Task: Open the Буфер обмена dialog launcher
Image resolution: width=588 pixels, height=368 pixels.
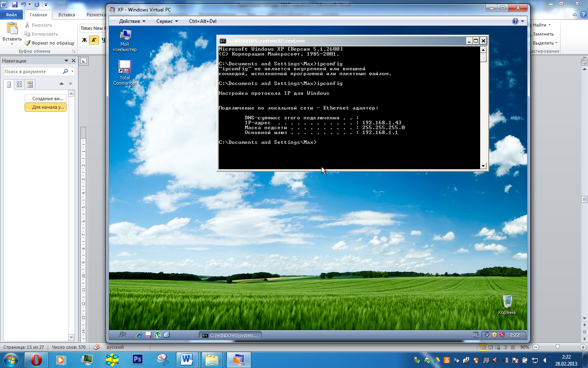Action: [74, 52]
